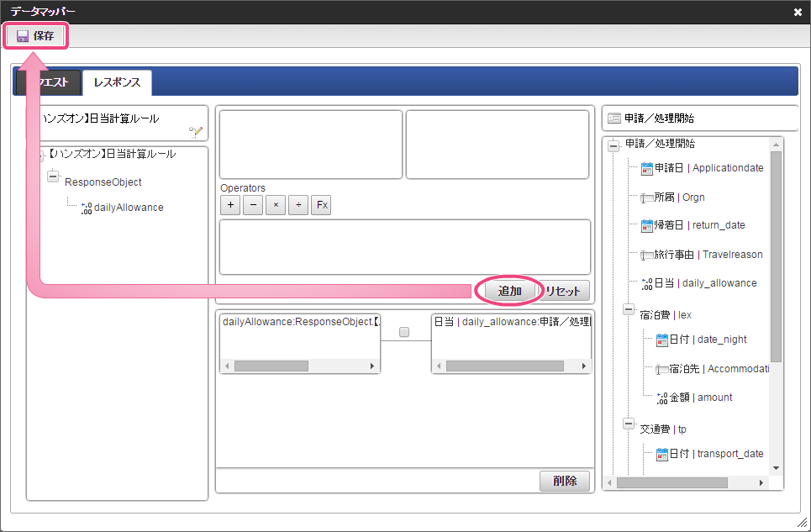This screenshot has width=811, height=532.
Task: Click the down arrow of right tree scrollbar
Action: point(776,468)
